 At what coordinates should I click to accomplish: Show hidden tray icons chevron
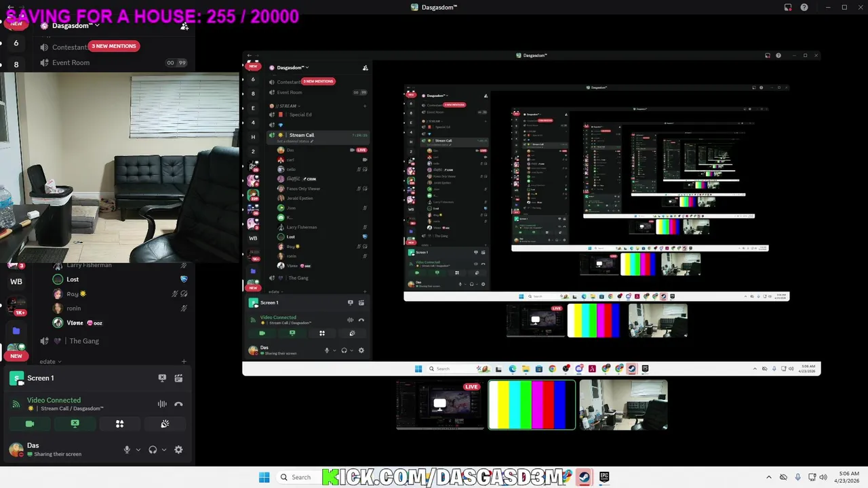(768, 477)
